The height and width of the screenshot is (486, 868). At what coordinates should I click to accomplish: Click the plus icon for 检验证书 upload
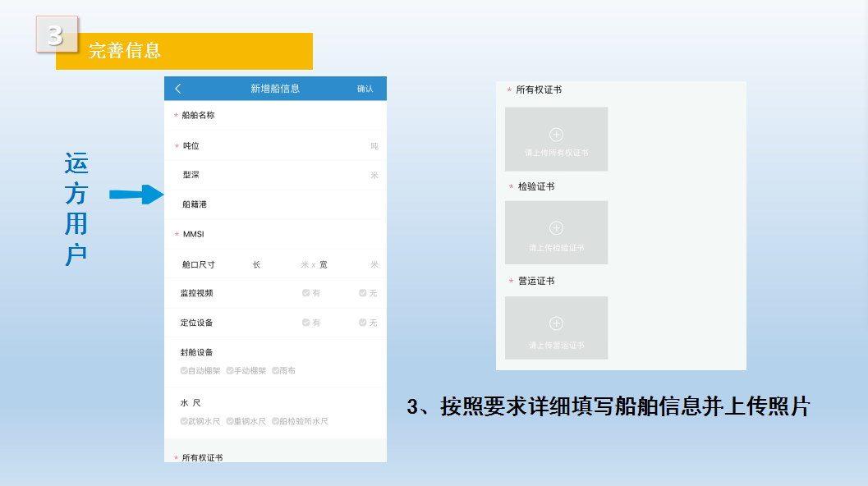(x=556, y=228)
